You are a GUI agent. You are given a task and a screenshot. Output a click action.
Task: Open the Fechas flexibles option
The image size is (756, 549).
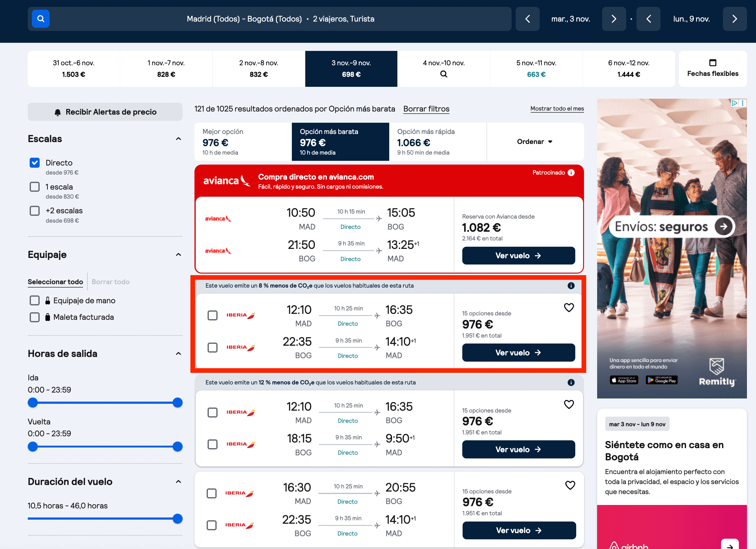(713, 69)
